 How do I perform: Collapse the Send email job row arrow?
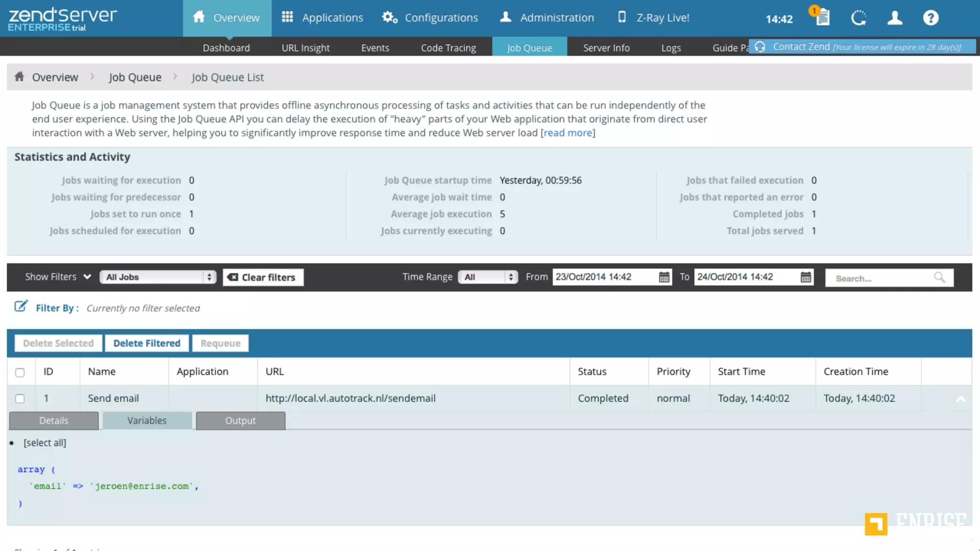click(960, 399)
